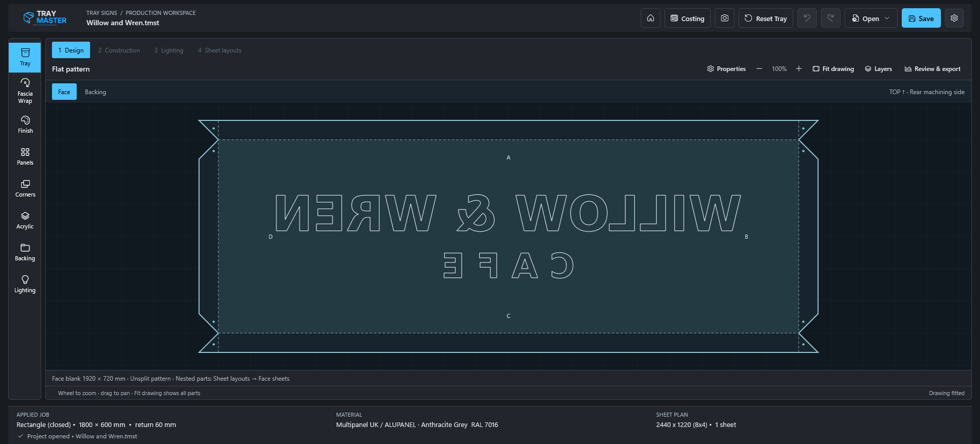Undo the last action

(807, 18)
